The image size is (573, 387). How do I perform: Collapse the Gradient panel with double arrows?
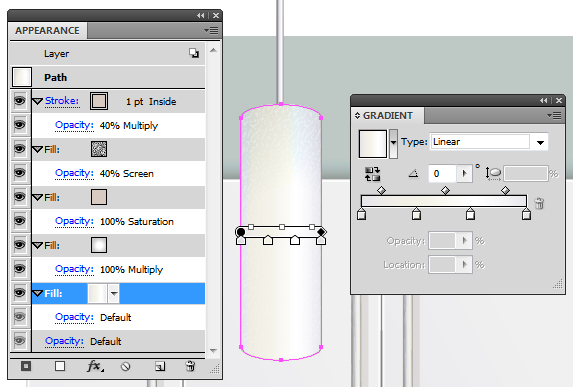click(x=544, y=100)
